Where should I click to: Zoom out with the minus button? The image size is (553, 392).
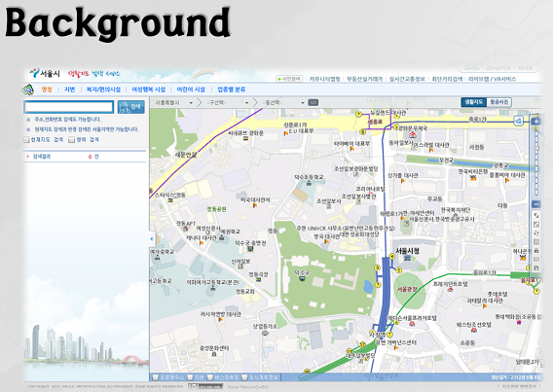[x=536, y=204]
